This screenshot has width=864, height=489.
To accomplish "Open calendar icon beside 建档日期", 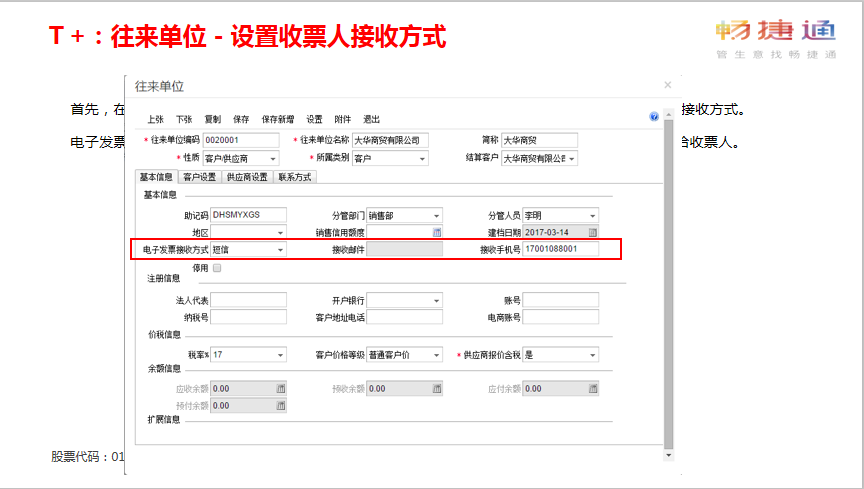I will click(593, 233).
